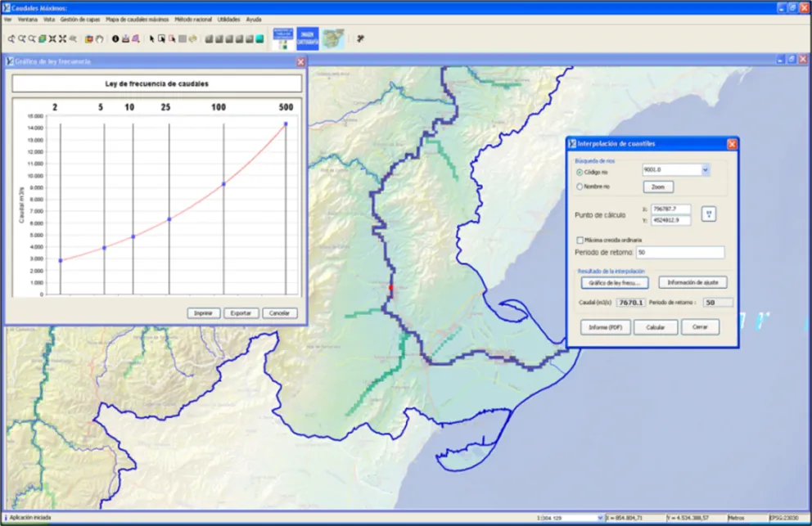Click the select-rectangle tool beside the arrow pointer
Image resolution: width=812 pixels, height=526 pixels.
(161, 38)
